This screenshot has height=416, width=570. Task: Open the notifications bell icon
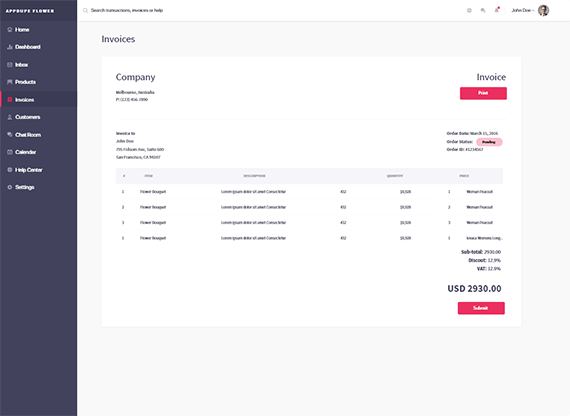click(x=497, y=10)
